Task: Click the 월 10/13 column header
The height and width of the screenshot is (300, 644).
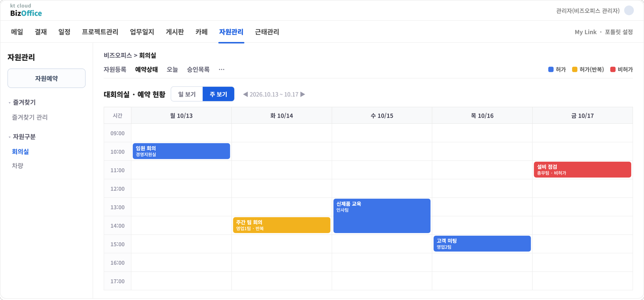Action: tap(181, 115)
